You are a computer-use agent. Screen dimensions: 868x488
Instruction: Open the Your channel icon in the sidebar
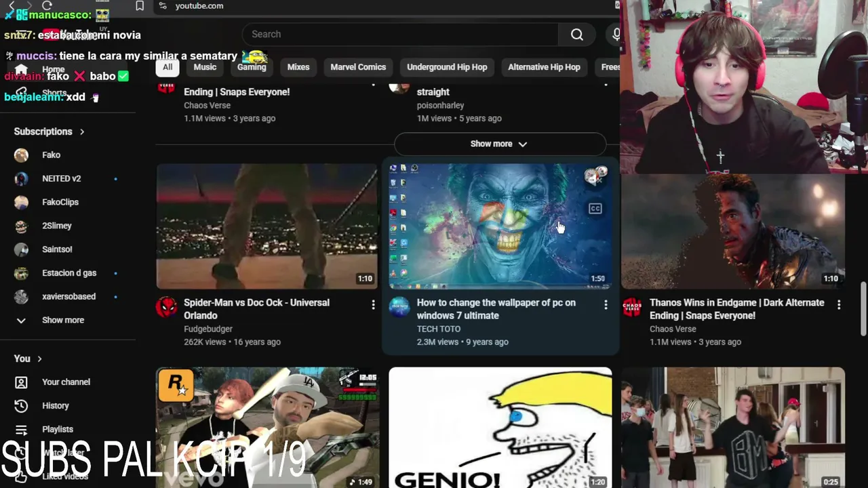coord(21,382)
